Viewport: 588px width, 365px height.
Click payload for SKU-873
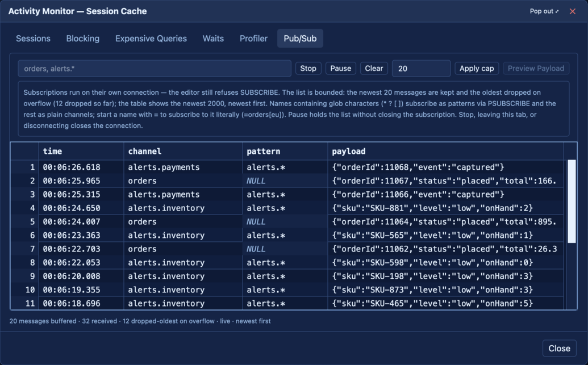click(x=445, y=290)
